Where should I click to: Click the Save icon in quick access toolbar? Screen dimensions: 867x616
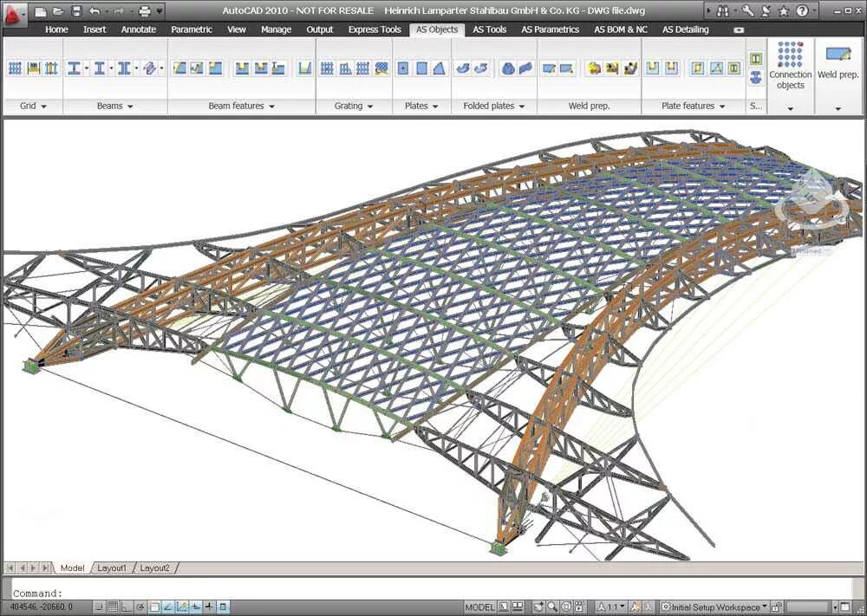(75, 11)
